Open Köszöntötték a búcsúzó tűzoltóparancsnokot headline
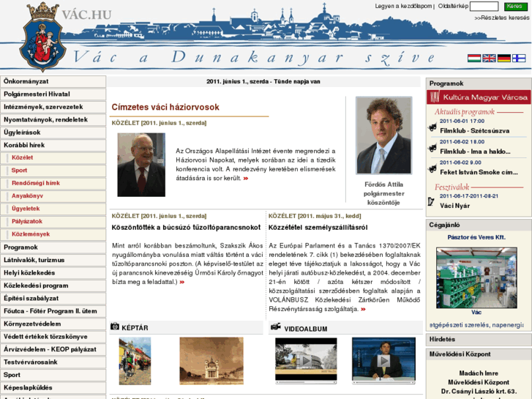532x399 pixels. (186, 228)
